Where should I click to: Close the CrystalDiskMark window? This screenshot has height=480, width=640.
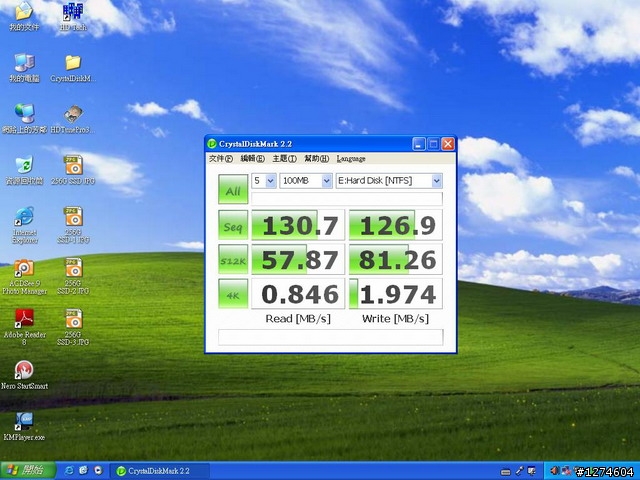click(448, 144)
